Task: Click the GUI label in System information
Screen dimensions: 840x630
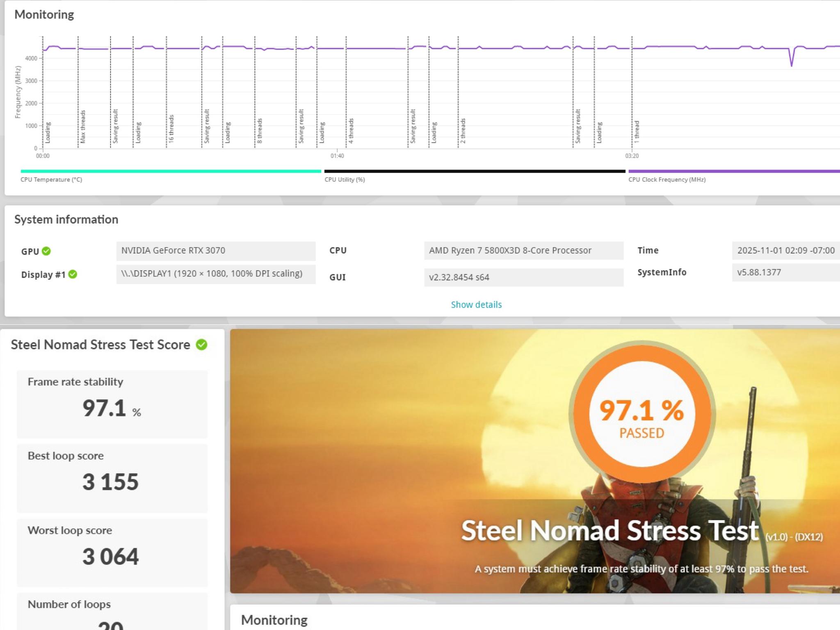Action: 338,277
